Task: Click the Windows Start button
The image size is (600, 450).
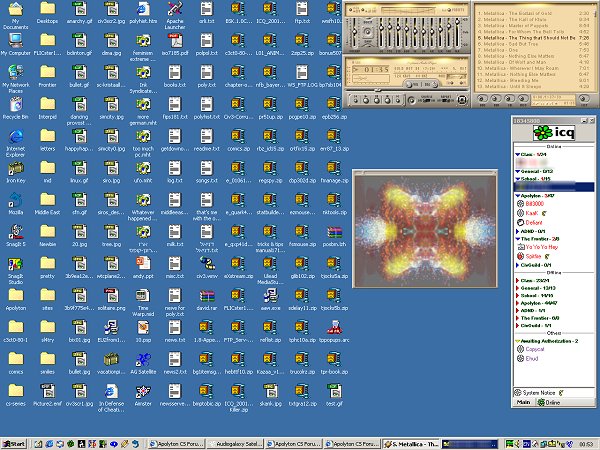Action: [15, 443]
